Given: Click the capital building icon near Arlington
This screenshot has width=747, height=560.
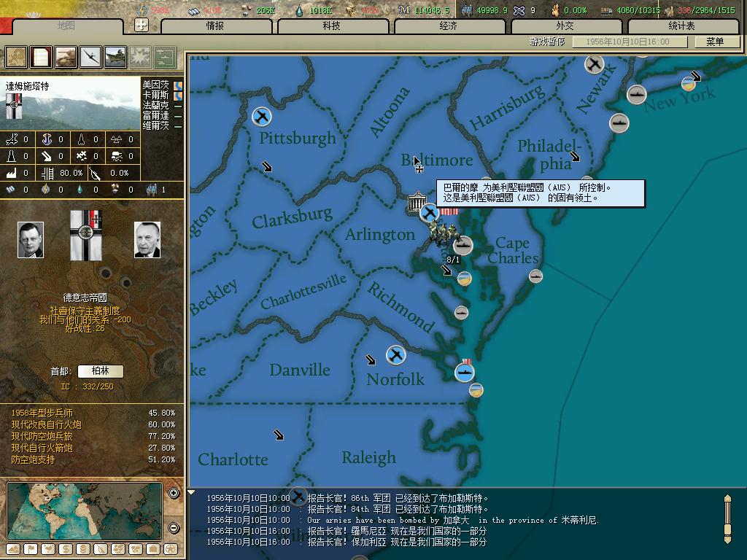Looking at the screenshot, I should point(417,203).
